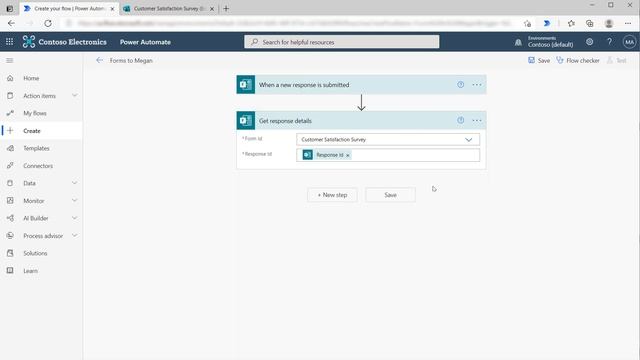Close the Customer Satisfaction Survey tab
The image size is (640, 360).
pyautogui.click(x=212, y=9)
